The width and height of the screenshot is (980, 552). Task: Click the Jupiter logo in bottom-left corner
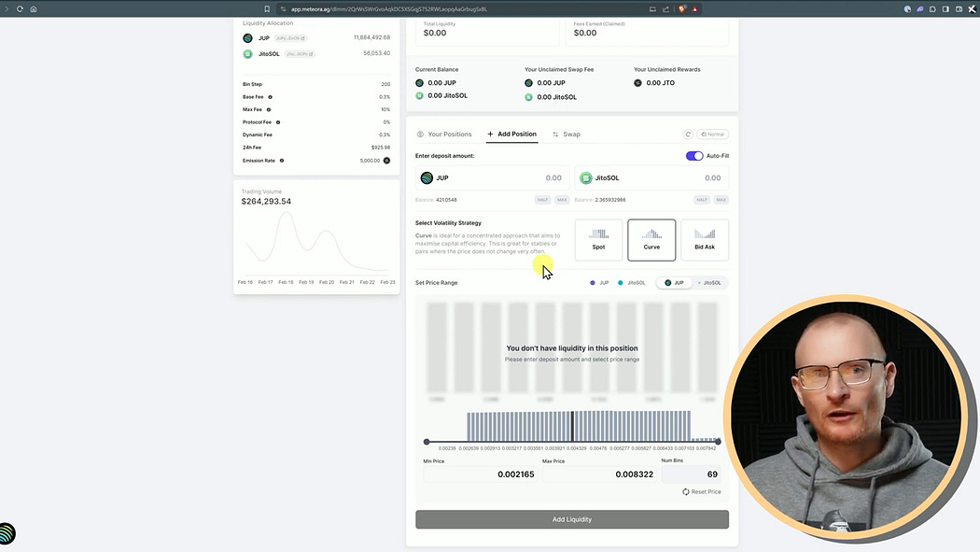7,533
